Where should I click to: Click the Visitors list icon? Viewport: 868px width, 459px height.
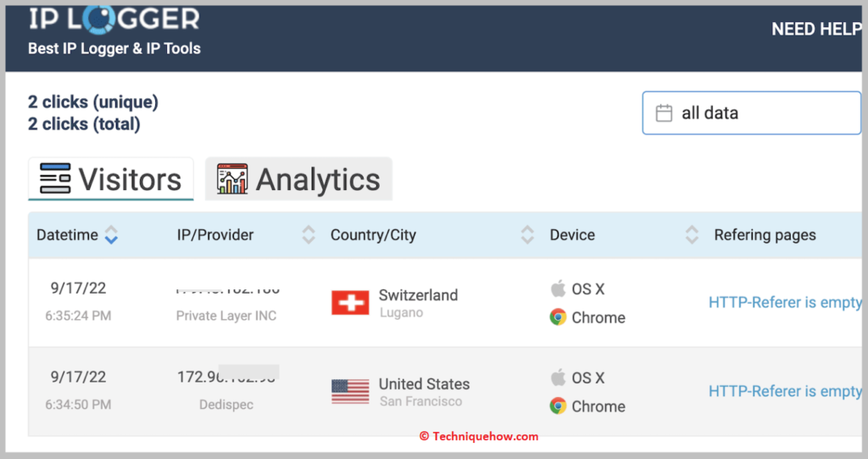tap(55, 178)
